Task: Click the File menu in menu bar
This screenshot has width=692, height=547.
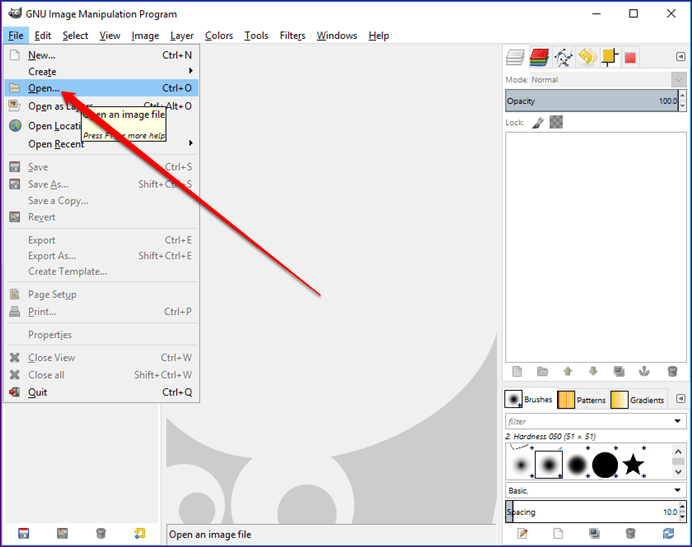Action: pos(16,35)
